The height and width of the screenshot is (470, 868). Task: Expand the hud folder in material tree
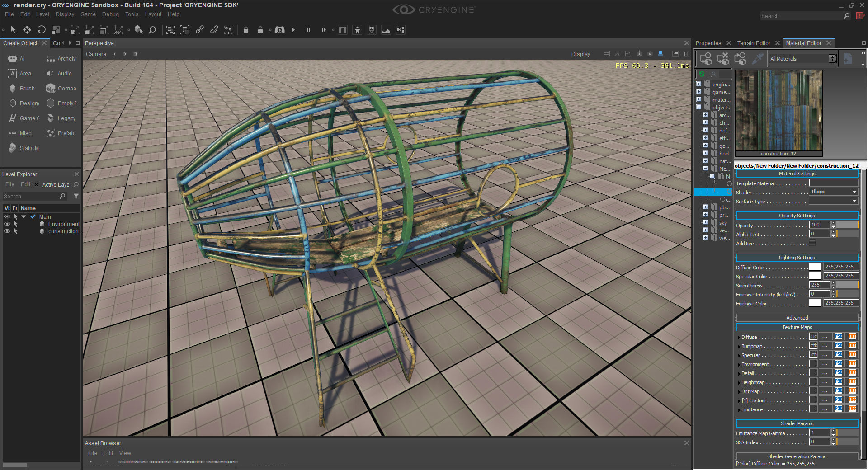click(705, 153)
